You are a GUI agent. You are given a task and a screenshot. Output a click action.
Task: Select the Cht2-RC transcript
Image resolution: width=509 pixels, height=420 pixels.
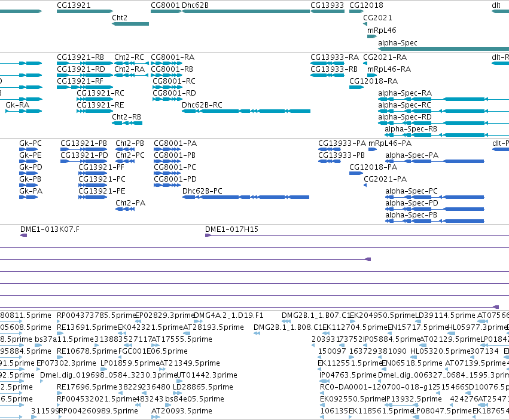click(132, 63)
